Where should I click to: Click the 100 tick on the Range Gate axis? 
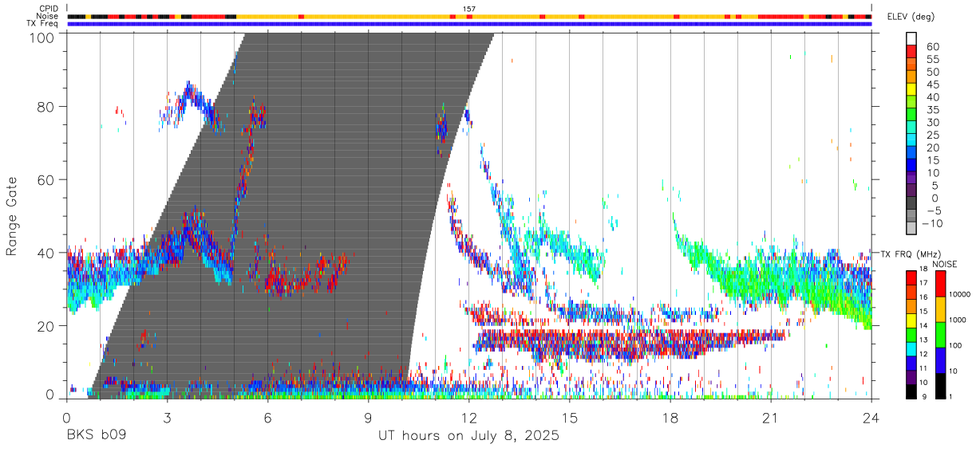pos(41,37)
